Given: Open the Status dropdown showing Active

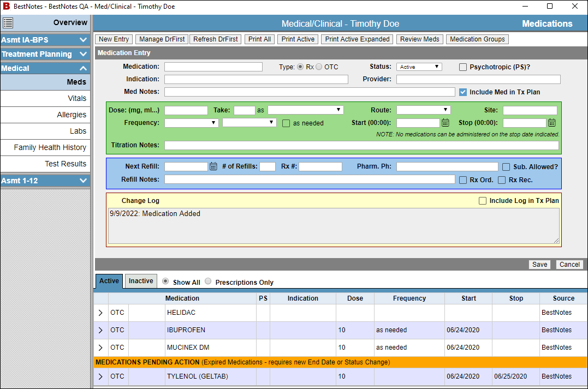Looking at the screenshot, I should 419,67.
